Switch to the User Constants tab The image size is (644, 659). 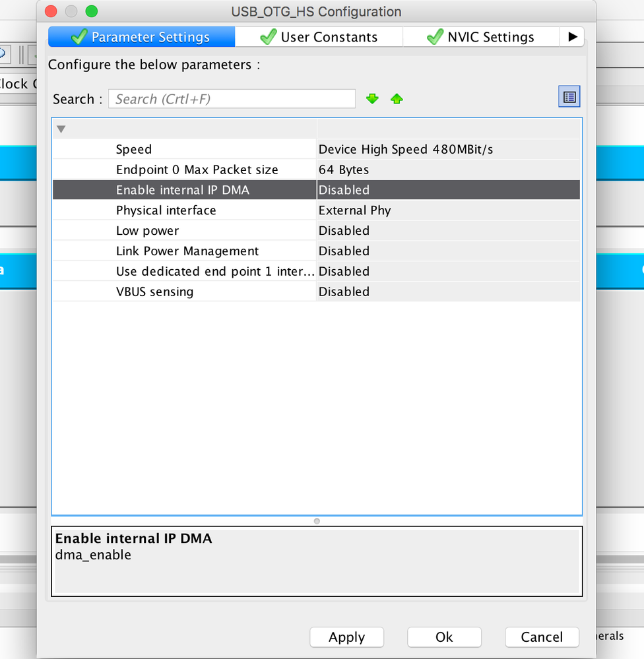point(319,37)
